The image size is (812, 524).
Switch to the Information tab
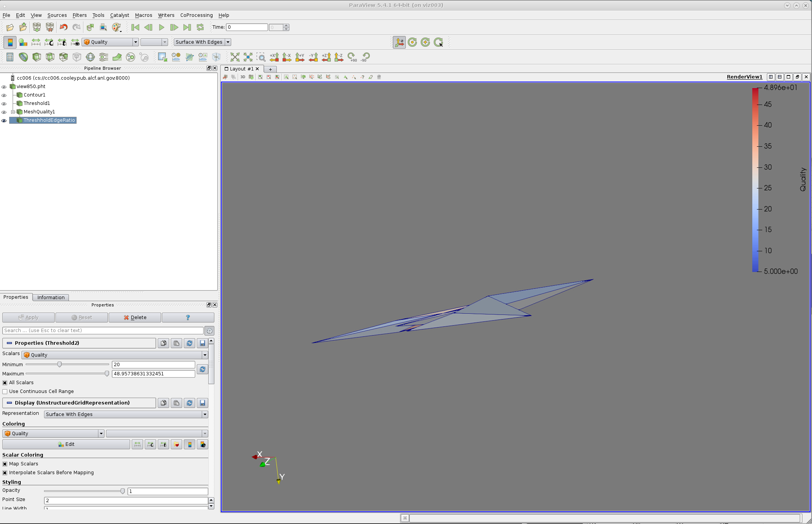coord(51,298)
